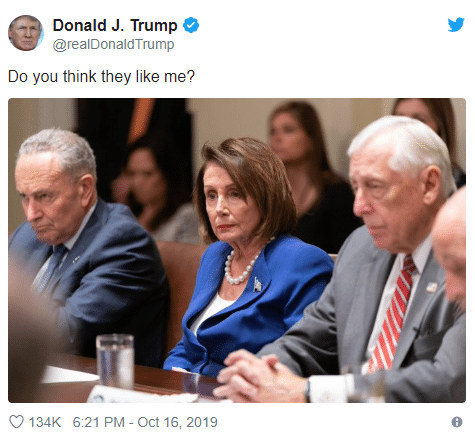Click the water glass on the table

click(x=115, y=361)
